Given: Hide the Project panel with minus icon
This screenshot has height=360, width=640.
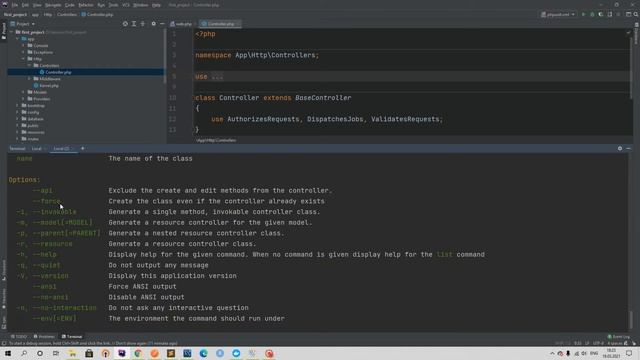Looking at the screenshot, I should 162,24.
